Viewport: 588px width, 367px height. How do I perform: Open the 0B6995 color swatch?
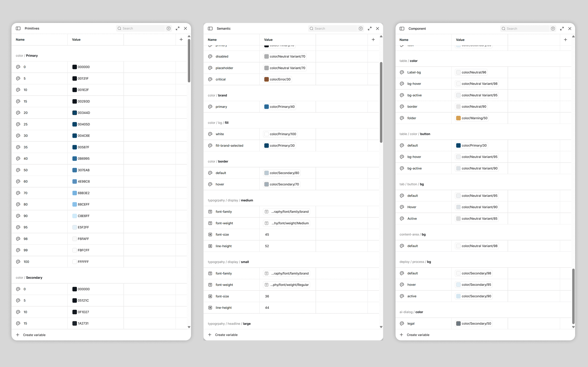[75, 159]
